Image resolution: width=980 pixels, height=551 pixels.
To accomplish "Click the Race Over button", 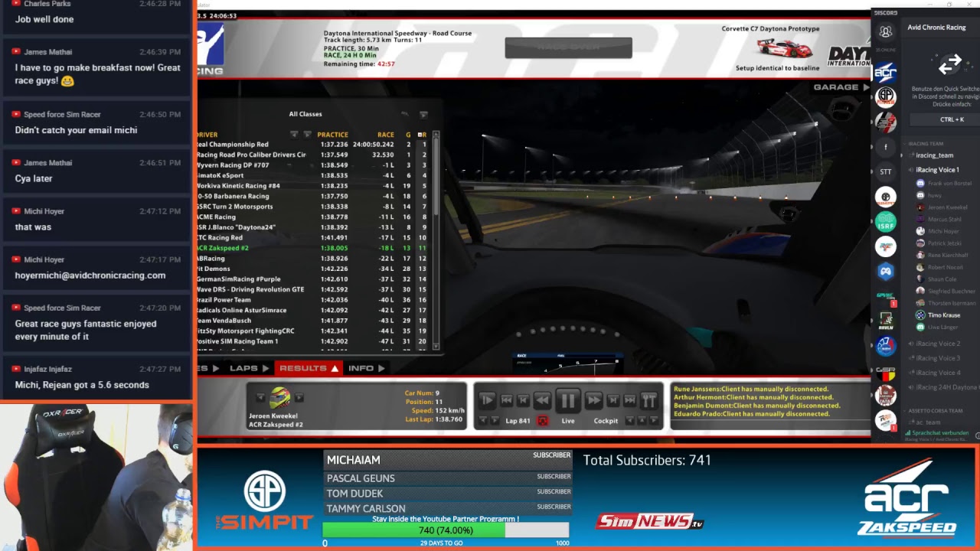I will [x=568, y=47].
